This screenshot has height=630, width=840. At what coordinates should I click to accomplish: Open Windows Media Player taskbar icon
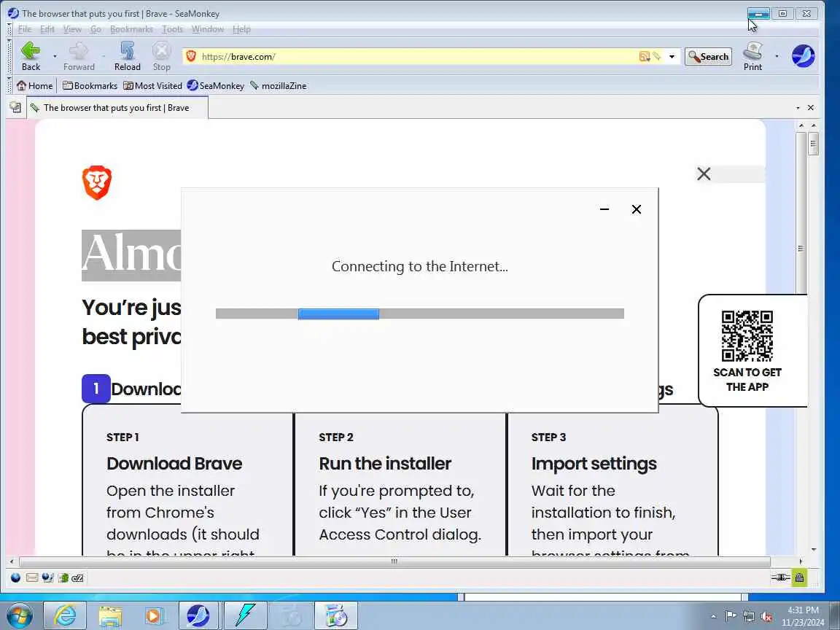coord(155,615)
